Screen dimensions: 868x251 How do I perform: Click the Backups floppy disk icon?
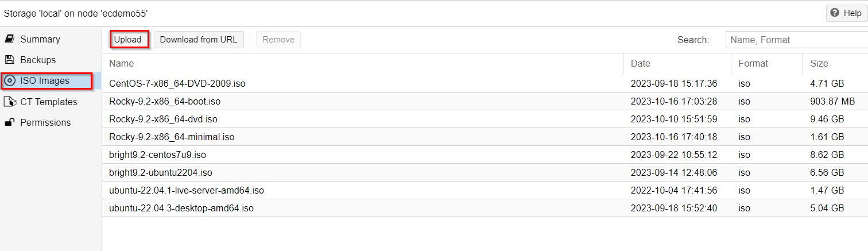(x=9, y=60)
